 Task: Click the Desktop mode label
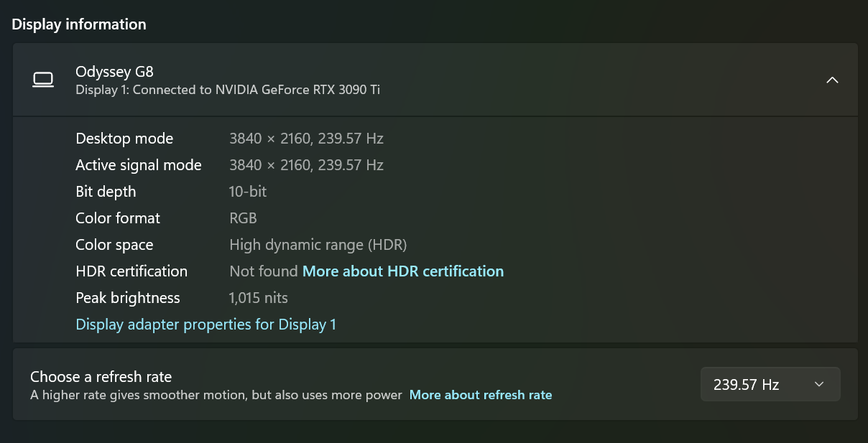124,139
